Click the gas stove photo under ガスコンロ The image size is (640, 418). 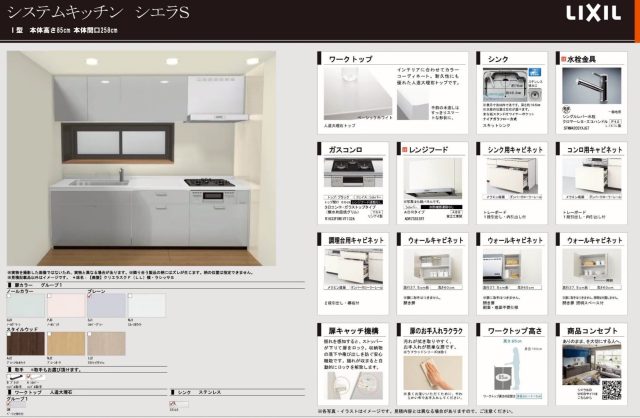click(x=353, y=172)
